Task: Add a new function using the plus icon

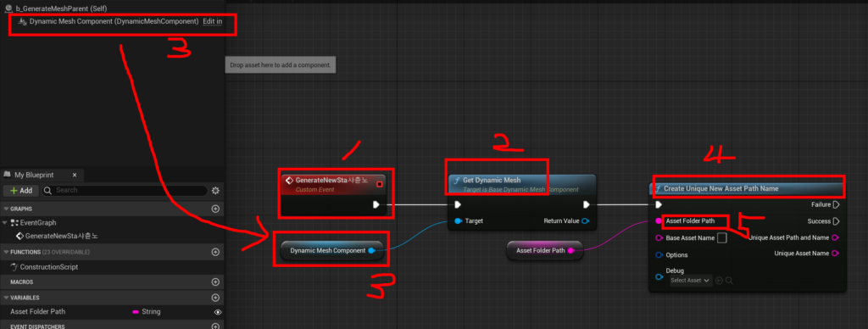Action: click(x=216, y=252)
